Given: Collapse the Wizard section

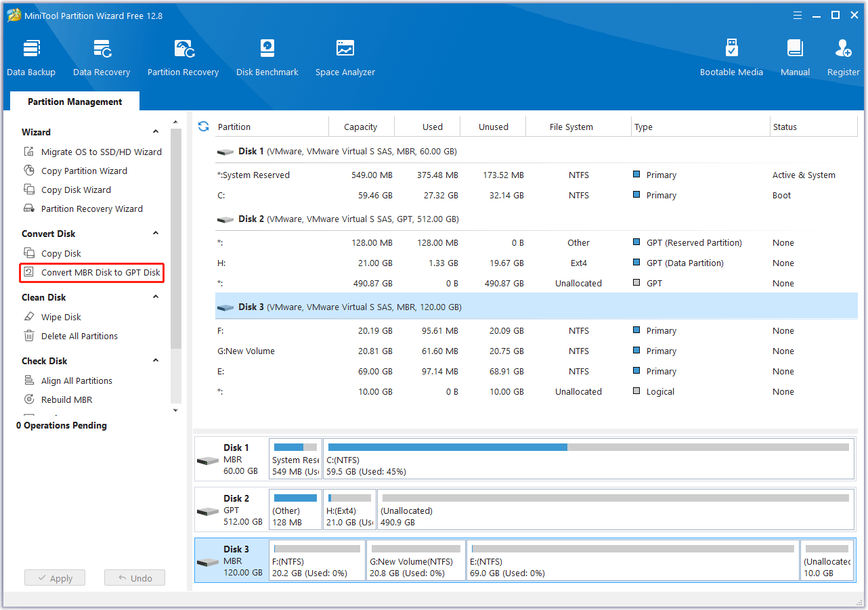Looking at the screenshot, I should [x=156, y=132].
